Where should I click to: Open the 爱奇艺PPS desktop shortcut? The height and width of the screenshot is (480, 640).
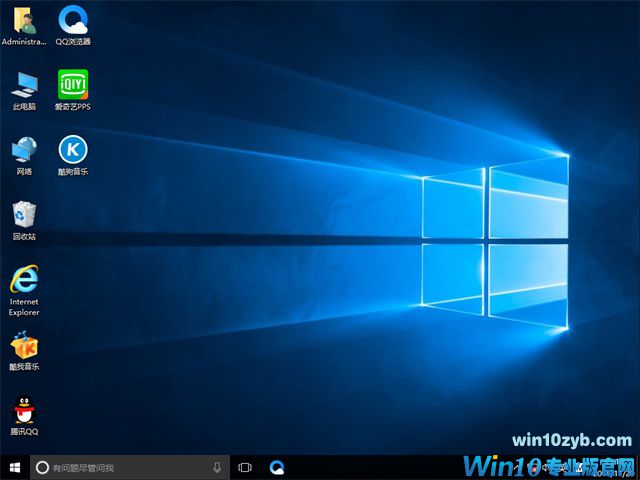tap(73, 90)
